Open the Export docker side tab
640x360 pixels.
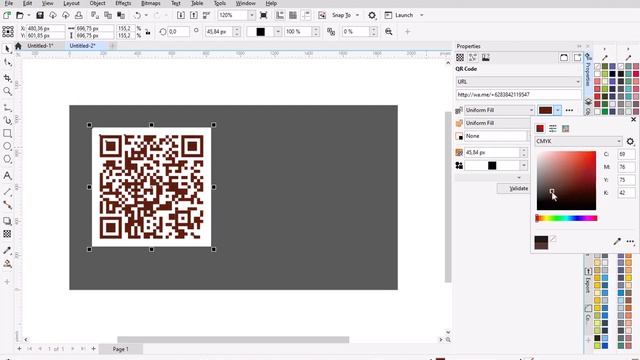tap(588, 281)
